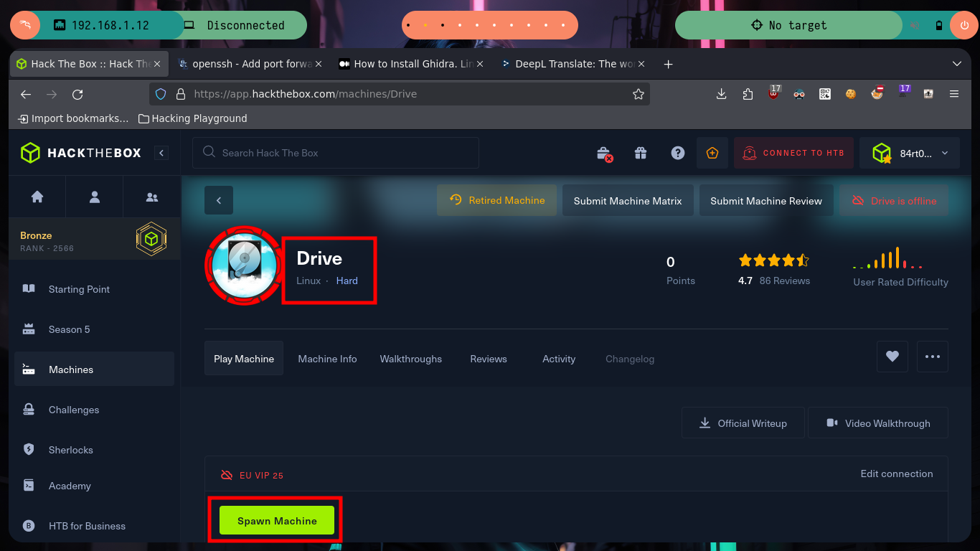Open Firefox downloads icon
The image size is (980, 551).
pos(722,94)
